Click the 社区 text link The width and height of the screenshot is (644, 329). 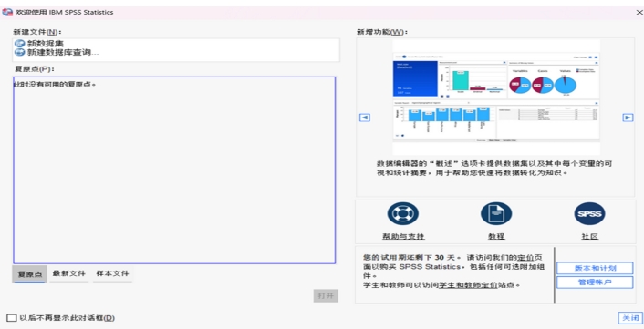[x=589, y=237]
